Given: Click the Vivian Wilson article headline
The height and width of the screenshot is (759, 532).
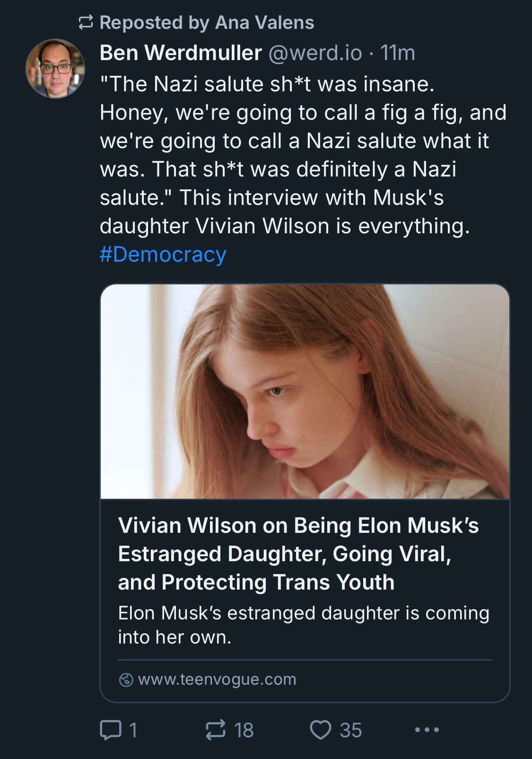Looking at the screenshot, I should click(298, 554).
